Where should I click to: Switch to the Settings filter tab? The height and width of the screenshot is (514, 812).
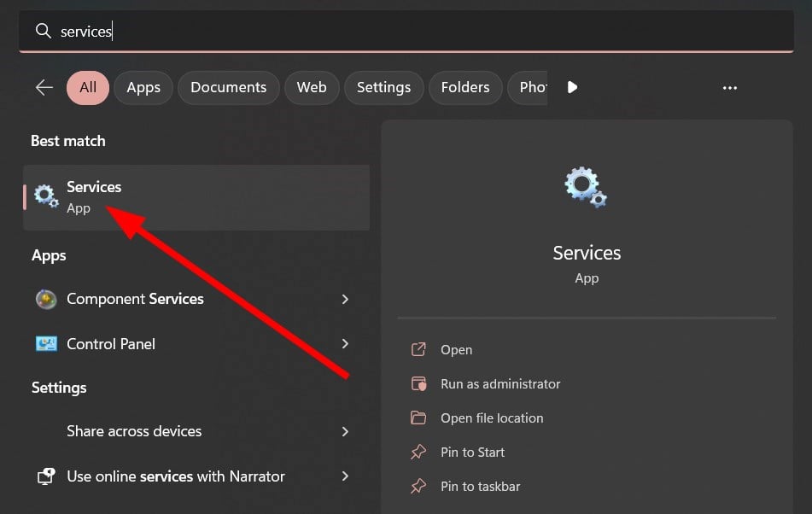(x=383, y=87)
